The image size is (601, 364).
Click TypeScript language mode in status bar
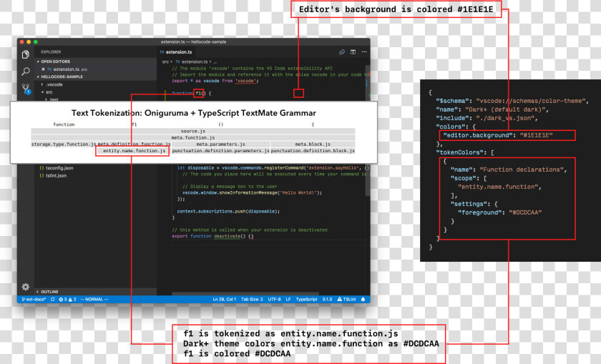(x=306, y=299)
